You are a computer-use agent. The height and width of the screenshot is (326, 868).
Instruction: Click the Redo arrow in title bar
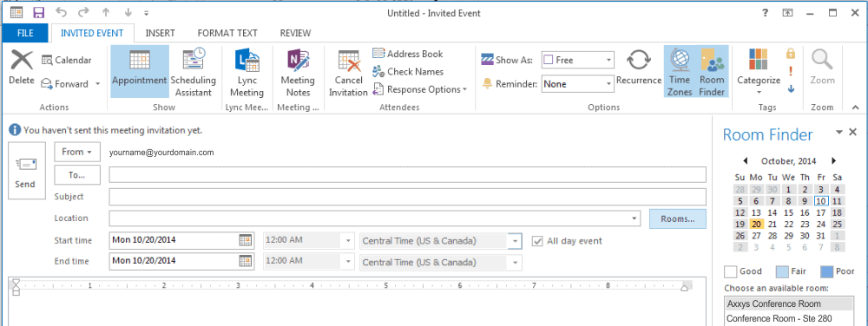coord(83,13)
